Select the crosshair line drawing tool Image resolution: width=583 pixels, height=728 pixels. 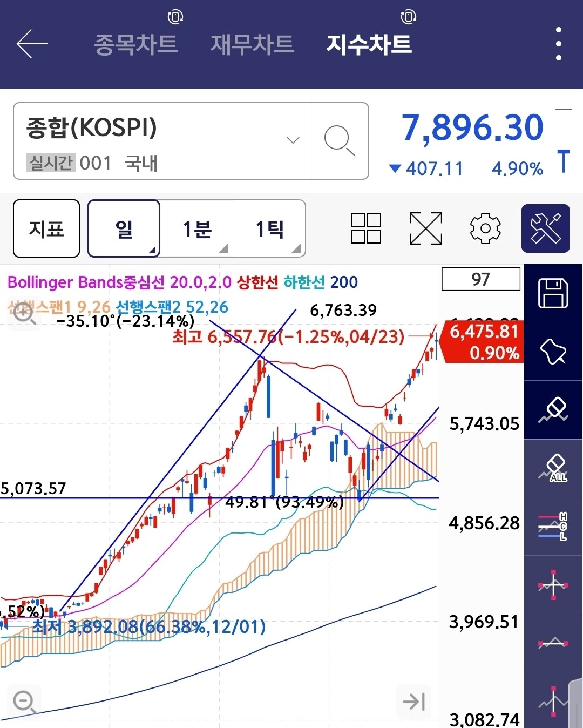tap(553, 585)
